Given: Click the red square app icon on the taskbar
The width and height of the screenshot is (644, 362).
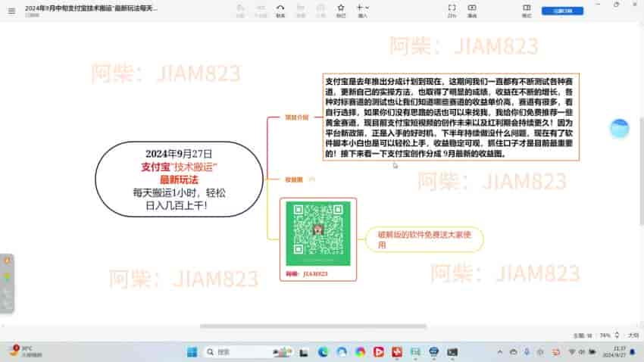Looking at the screenshot, I should [397, 352].
